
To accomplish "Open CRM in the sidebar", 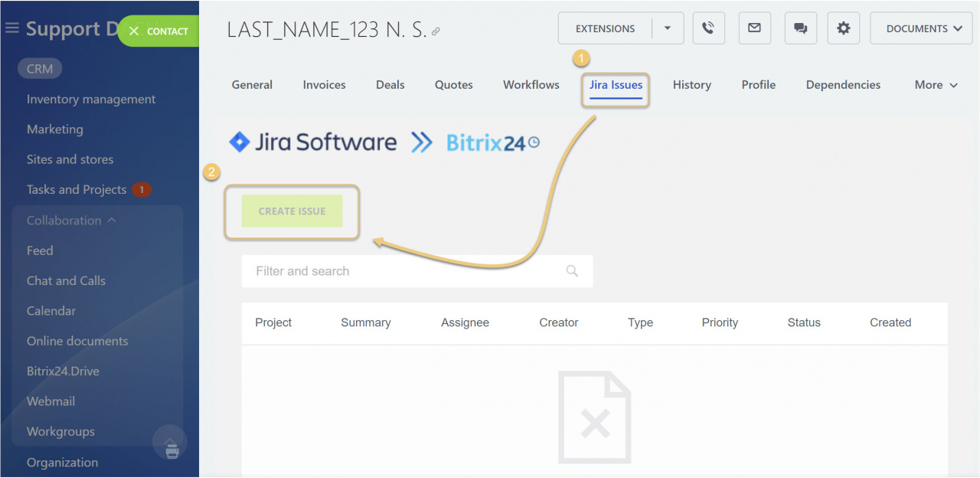I will [40, 69].
